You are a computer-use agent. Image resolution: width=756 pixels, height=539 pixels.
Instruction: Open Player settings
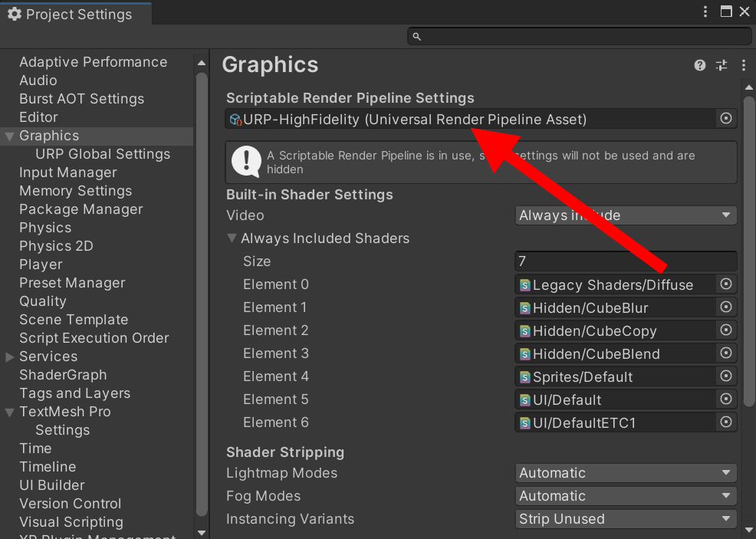[41, 265]
